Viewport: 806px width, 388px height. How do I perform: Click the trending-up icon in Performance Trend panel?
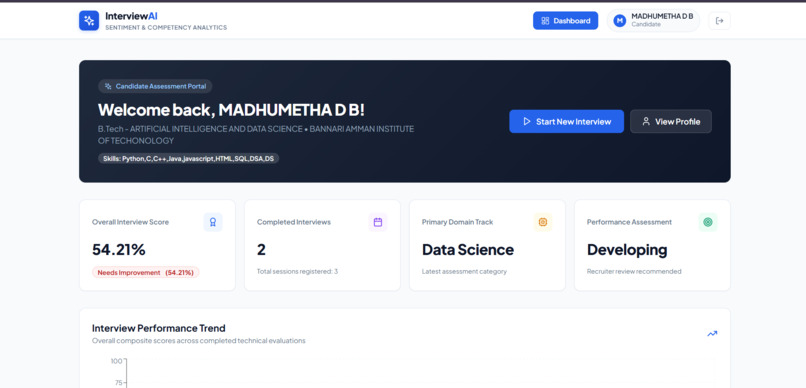point(712,334)
